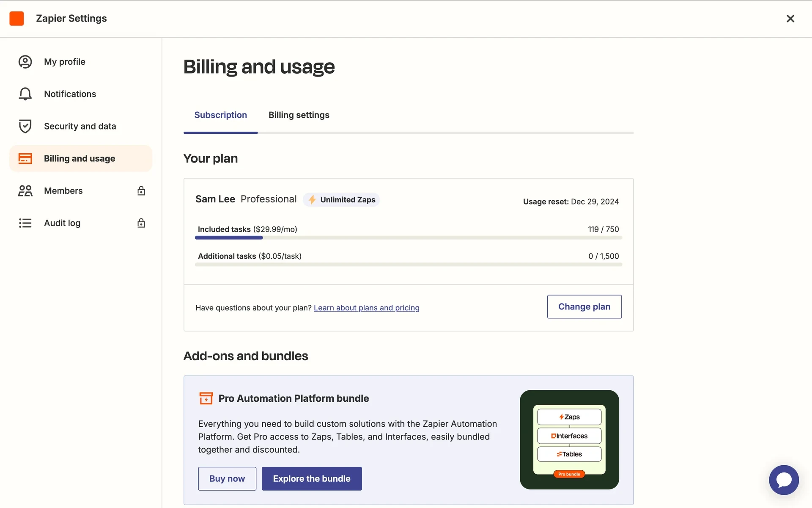
Task: Click Zaps box in bundle illustration
Action: point(569,417)
